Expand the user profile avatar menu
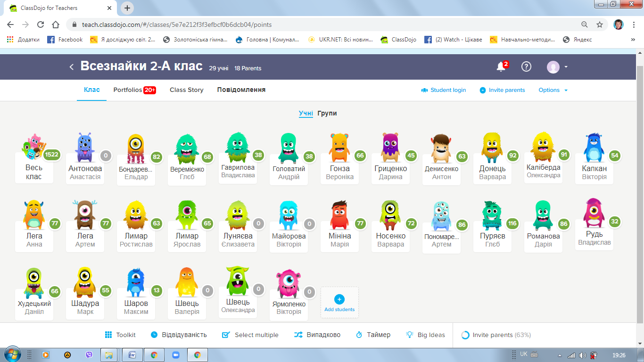Viewport: 644px width, 362px height. (557, 67)
